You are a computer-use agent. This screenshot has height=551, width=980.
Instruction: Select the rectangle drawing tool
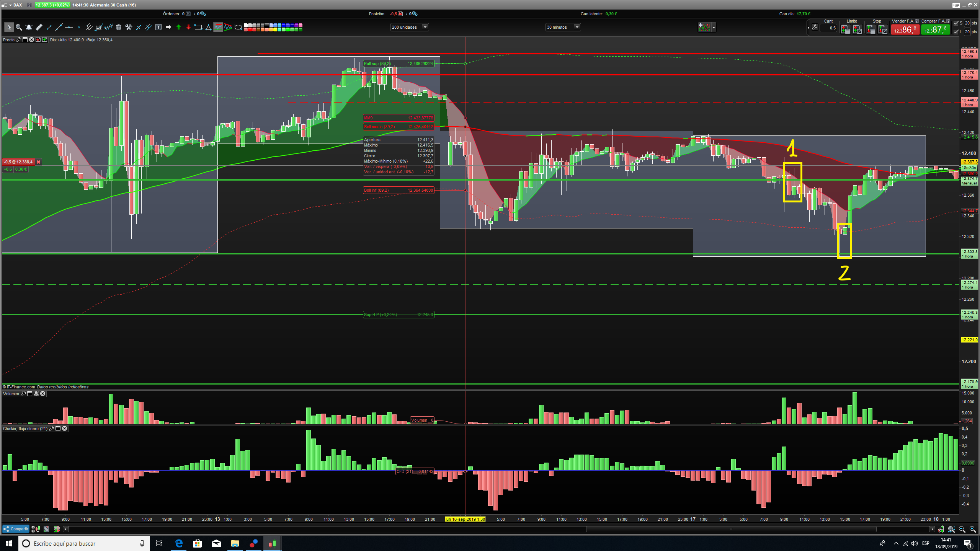click(x=198, y=27)
